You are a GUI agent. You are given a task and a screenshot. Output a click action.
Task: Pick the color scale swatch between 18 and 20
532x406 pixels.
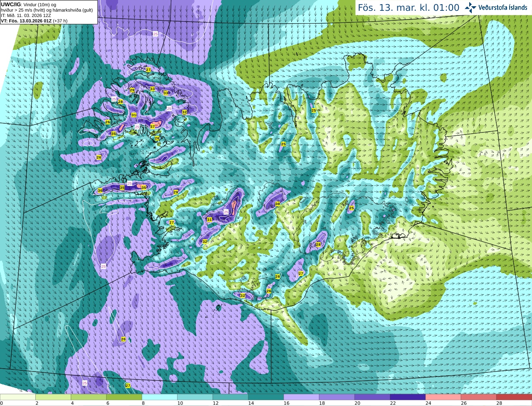pos(337,397)
